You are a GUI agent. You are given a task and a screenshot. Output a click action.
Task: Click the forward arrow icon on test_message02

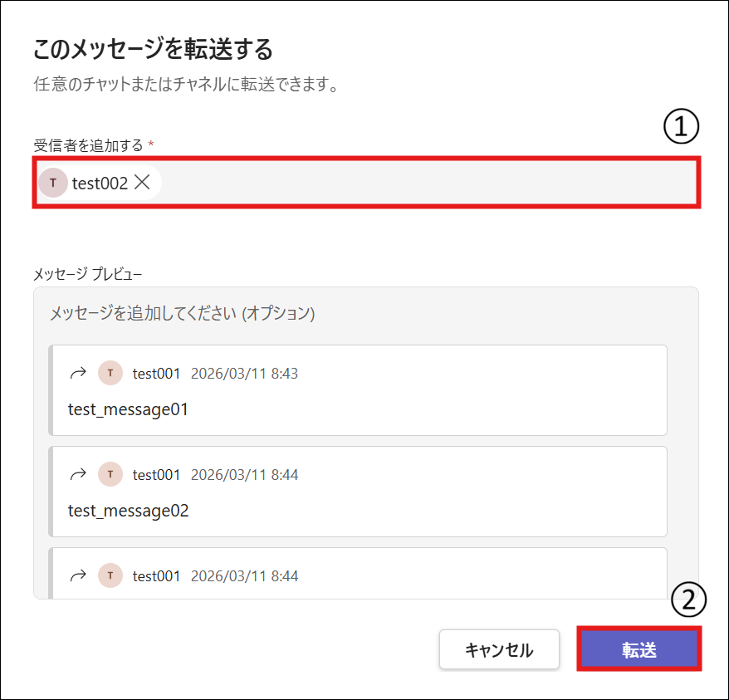(x=78, y=475)
